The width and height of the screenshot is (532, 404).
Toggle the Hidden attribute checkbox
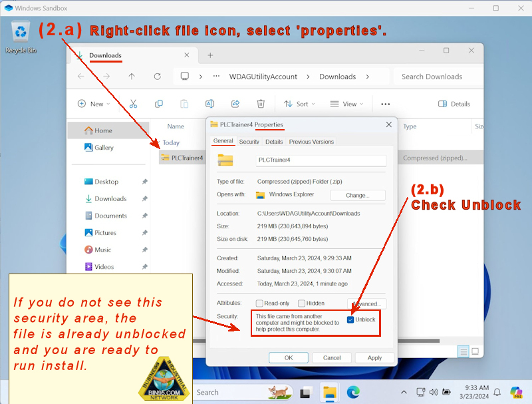tap(301, 303)
